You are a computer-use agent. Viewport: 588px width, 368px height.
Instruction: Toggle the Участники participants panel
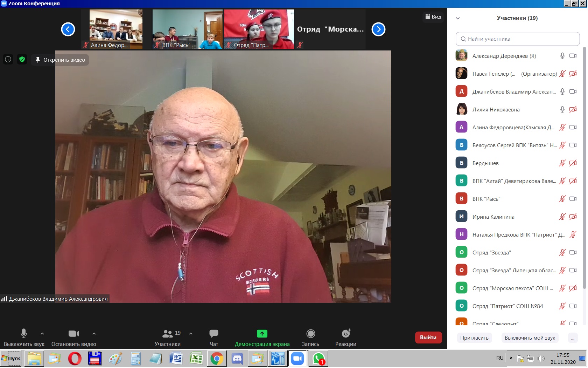(x=168, y=338)
